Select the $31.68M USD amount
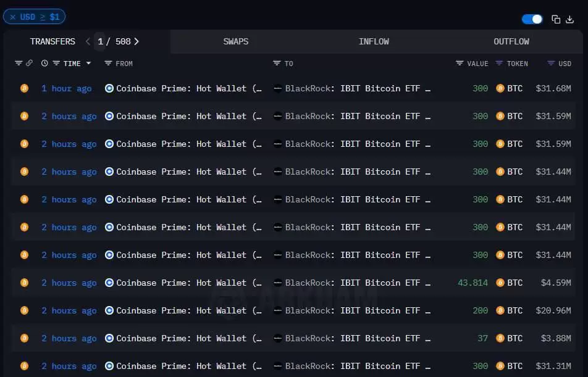Viewport: 588px width, 377px height. tap(553, 88)
